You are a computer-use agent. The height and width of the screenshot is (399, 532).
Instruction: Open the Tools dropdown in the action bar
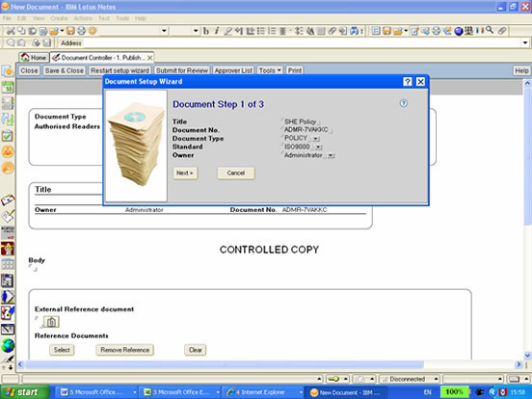point(270,70)
